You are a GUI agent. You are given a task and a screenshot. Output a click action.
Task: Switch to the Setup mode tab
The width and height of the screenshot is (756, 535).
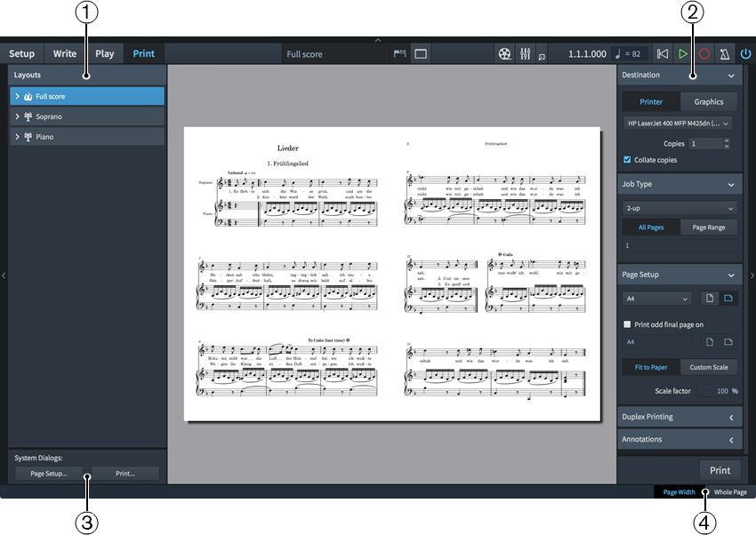pos(22,53)
